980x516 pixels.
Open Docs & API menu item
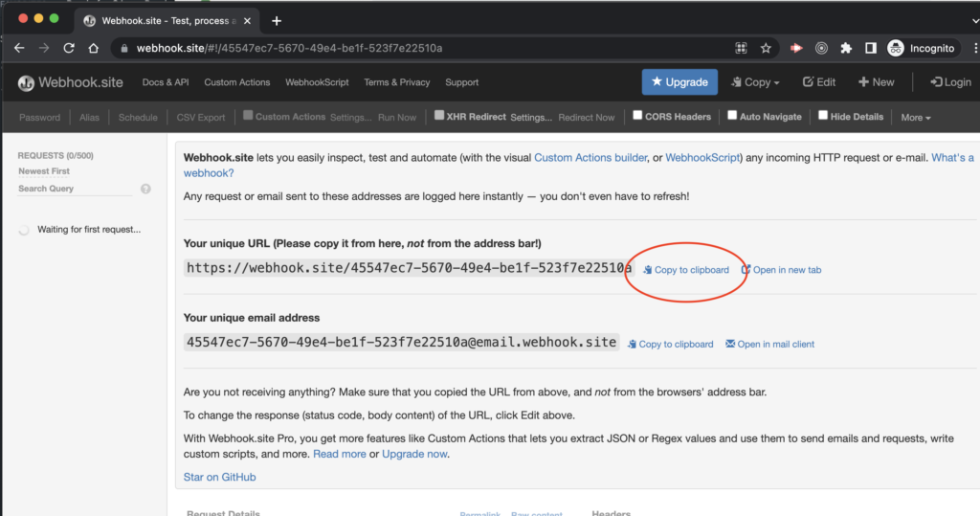[165, 82]
